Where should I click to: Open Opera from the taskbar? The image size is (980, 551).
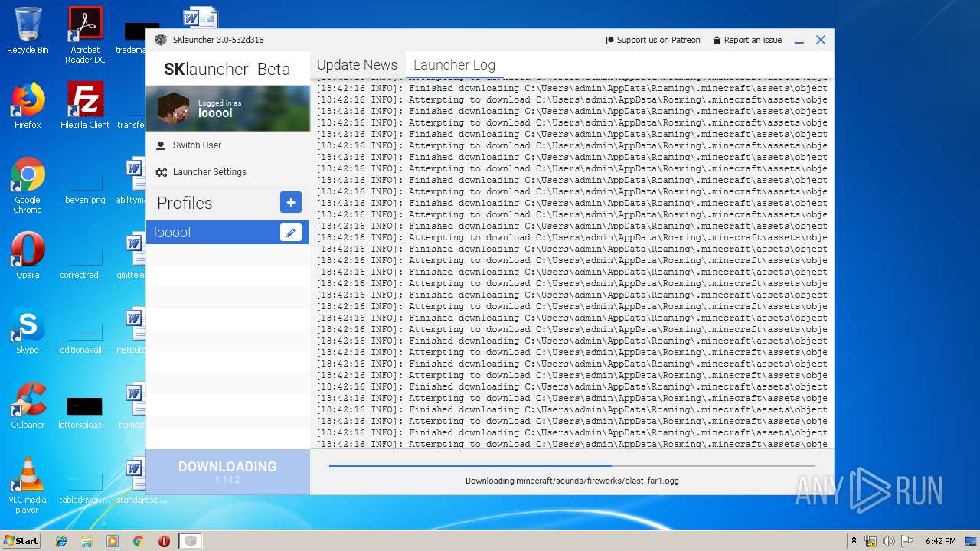[x=164, y=541]
